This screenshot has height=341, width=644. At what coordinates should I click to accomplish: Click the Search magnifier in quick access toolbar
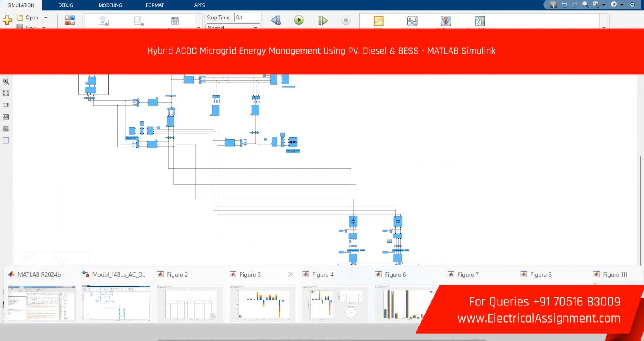[585, 5]
